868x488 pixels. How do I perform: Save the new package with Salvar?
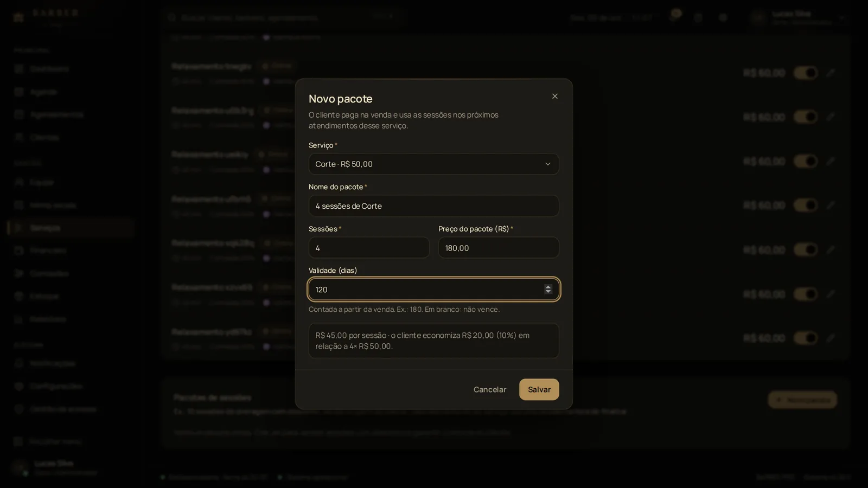click(x=539, y=389)
